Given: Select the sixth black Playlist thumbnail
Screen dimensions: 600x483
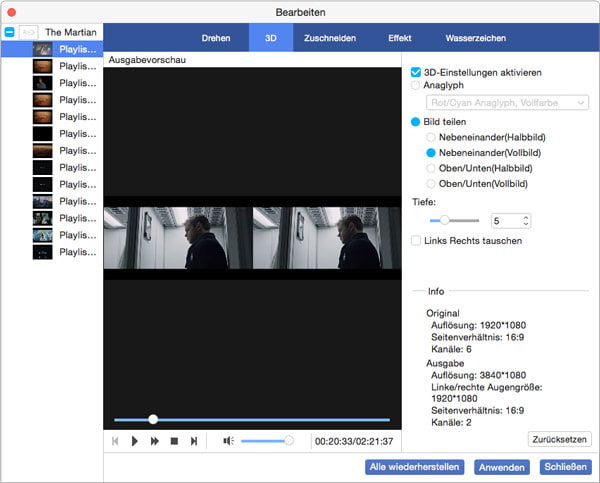Looking at the screenshot, I should pos(42,134).
